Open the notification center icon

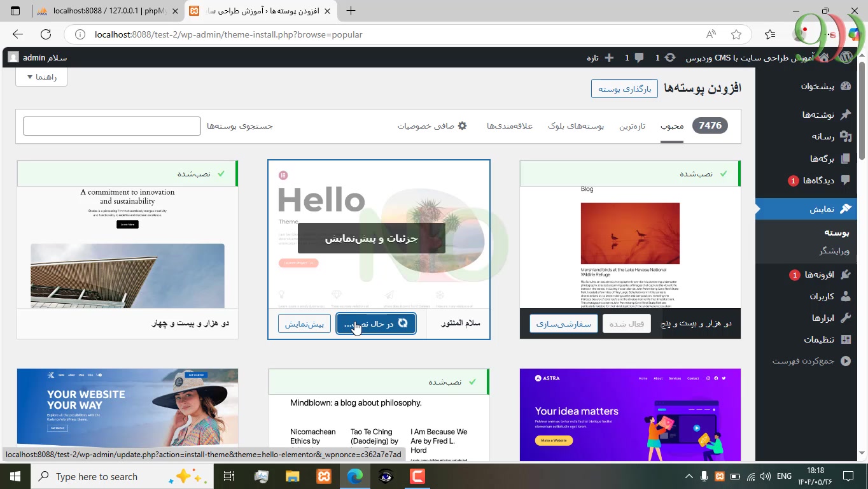[848, 476]
